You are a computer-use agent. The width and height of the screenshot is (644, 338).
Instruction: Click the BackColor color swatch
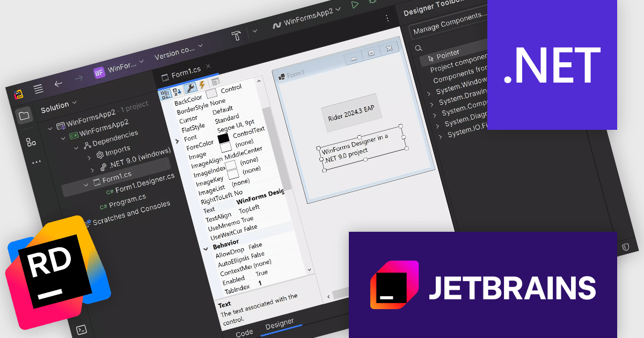coord(211,93)
